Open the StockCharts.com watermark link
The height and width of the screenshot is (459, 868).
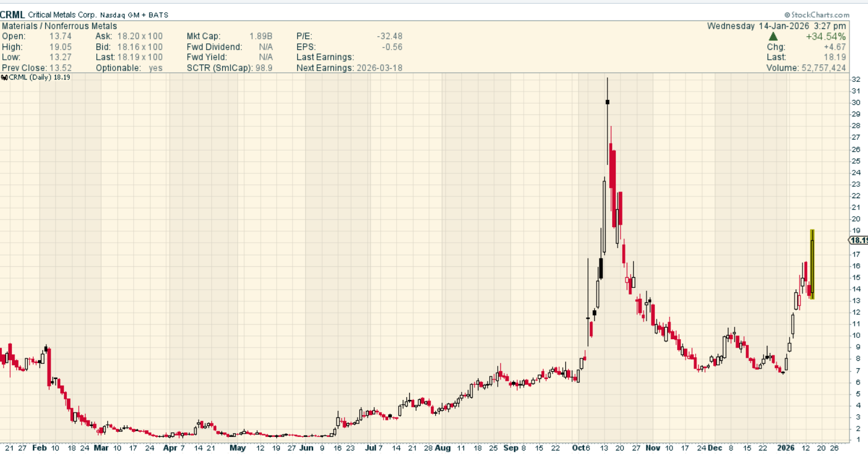tap(819, 15)
